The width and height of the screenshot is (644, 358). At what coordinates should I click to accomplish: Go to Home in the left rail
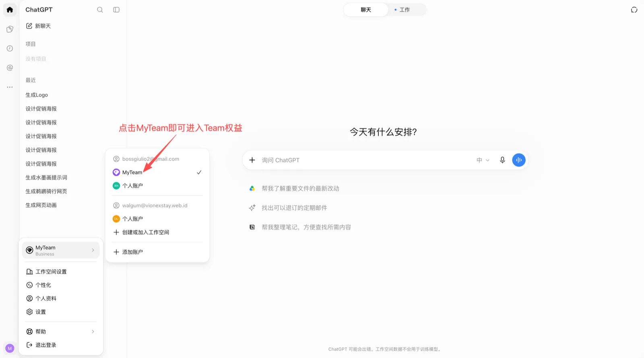coord(10,10)
